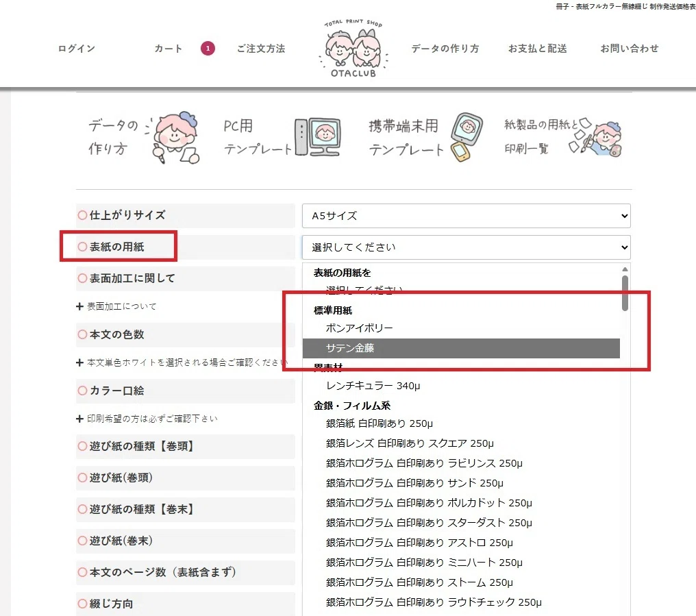
Task: Click the ログイン menu item
Action: (x=76, y=49)
